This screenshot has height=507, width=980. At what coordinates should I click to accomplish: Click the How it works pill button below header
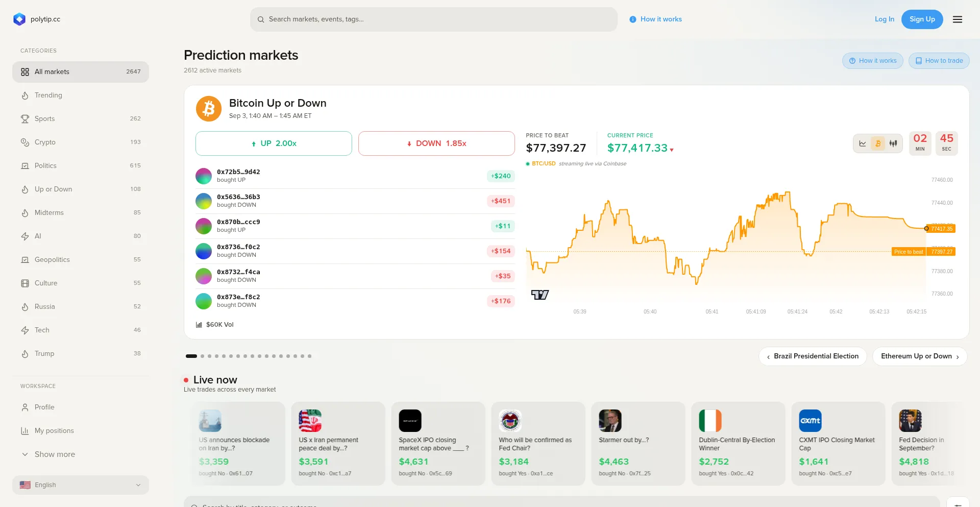[873, 61]
